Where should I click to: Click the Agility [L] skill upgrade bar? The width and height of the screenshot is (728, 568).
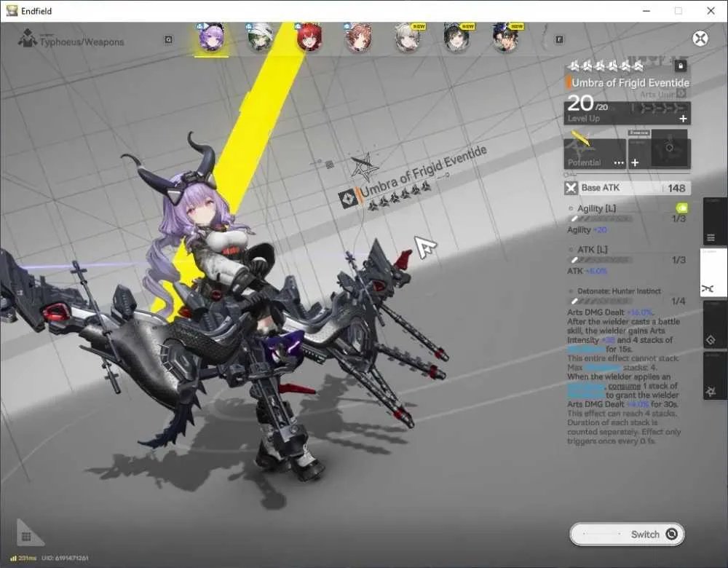pos(601,218)
